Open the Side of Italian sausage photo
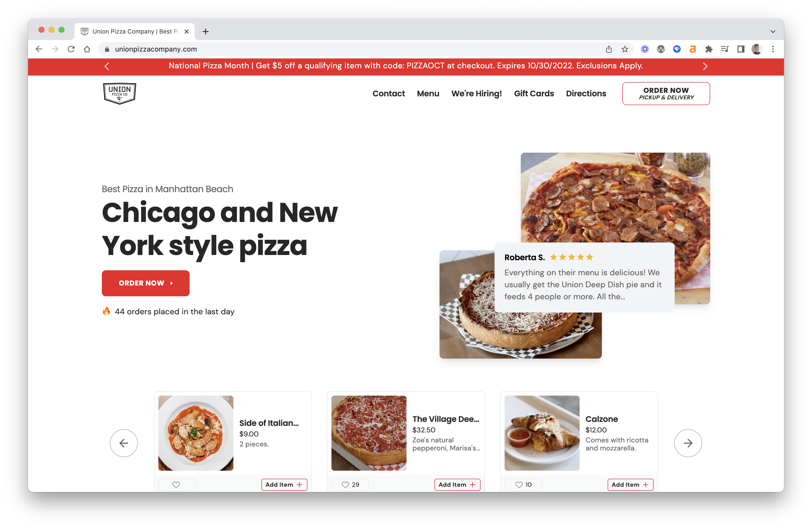The image size is (812, 529). [x=195, y=433]
